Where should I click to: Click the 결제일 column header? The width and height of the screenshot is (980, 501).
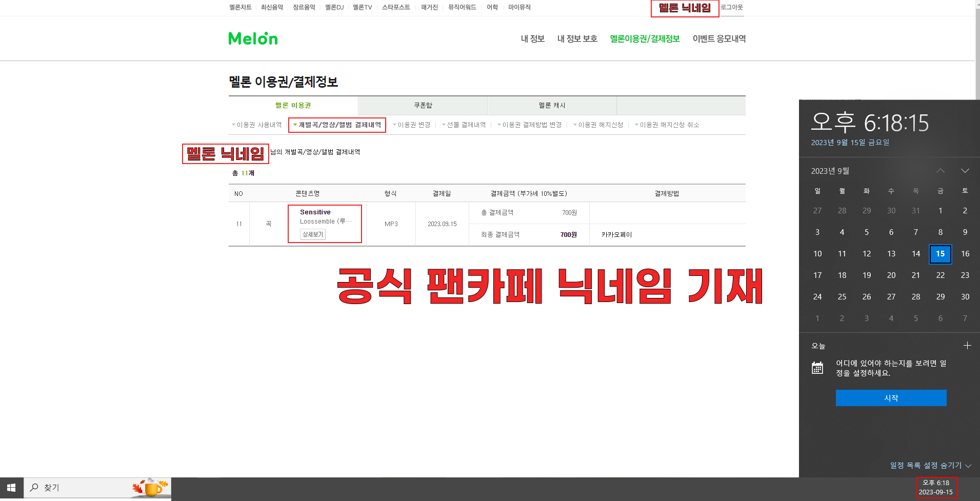[442, 193]
